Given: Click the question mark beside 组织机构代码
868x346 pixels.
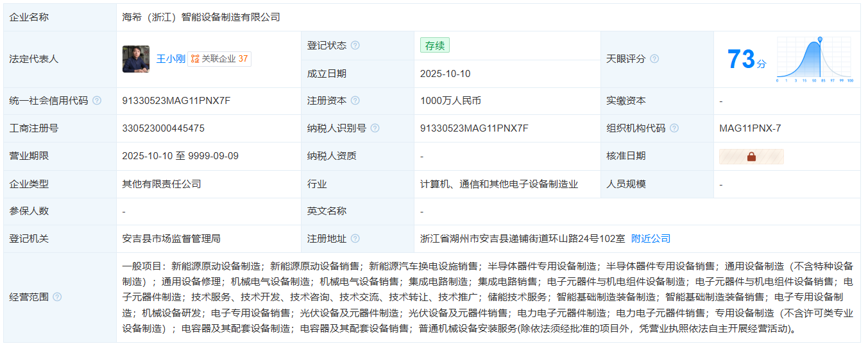Looking at the screenshot, I should point(674,128).
